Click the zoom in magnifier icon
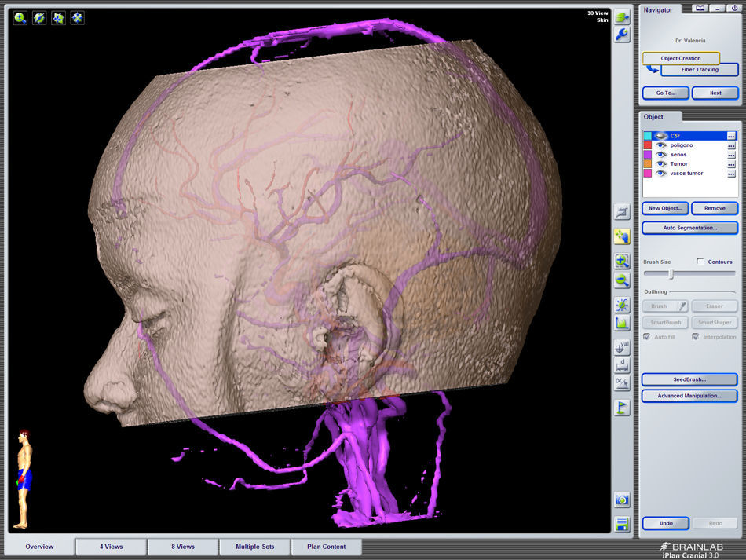746x560 pixels. coord(622,262)
